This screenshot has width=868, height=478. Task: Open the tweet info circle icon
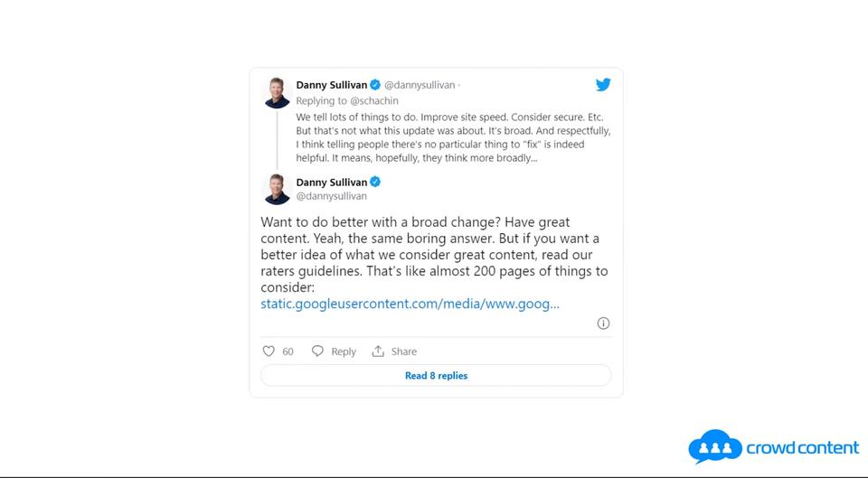click(603, 323)
